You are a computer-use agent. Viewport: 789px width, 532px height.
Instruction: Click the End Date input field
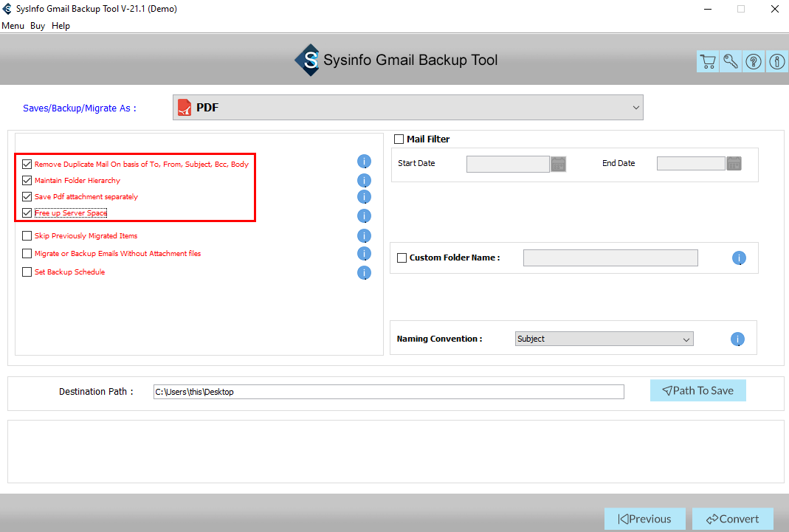(691, 163)
